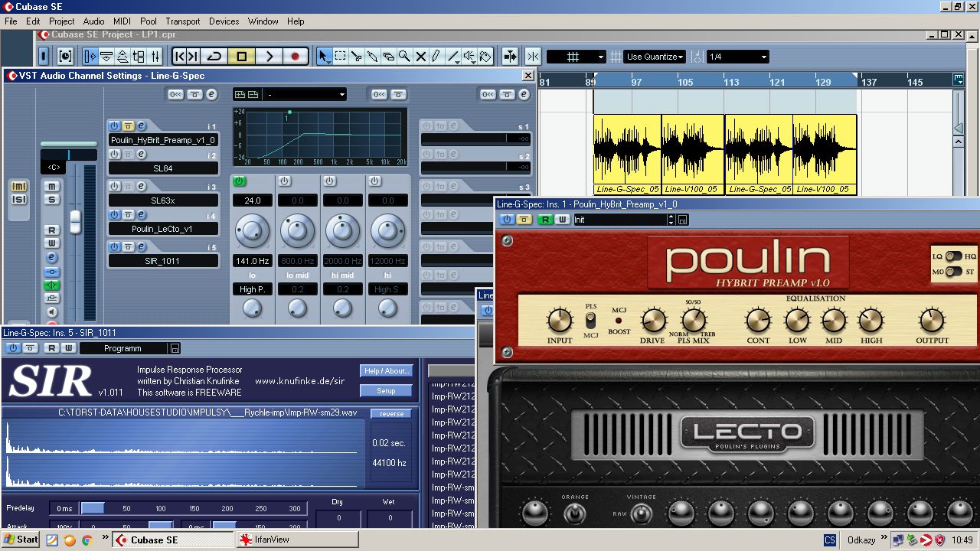This screenshot has width=980, height=551.
Task: Select the Scissors split tool
Action: 356,57
